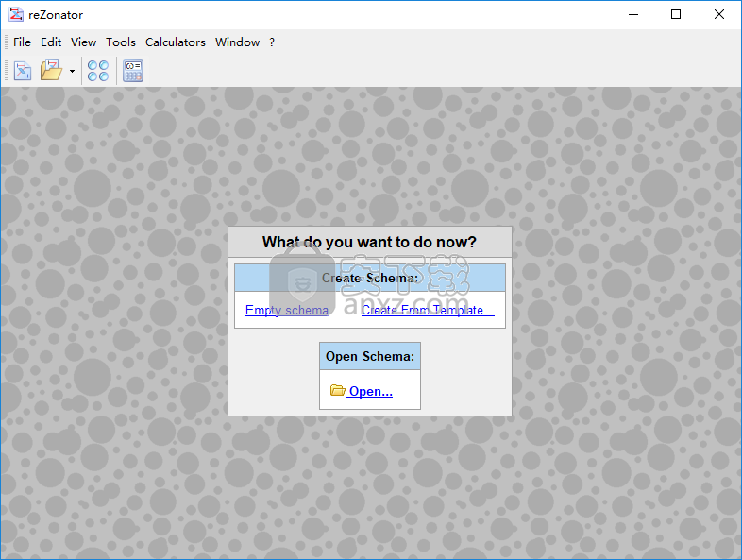The height and width of the screenshot is (560, 742).
Task: Open the Edit menu
Action: pos(51,42)
